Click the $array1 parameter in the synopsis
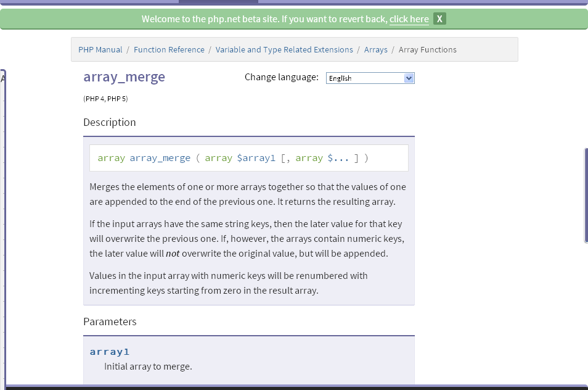 [x=256, y=158]
